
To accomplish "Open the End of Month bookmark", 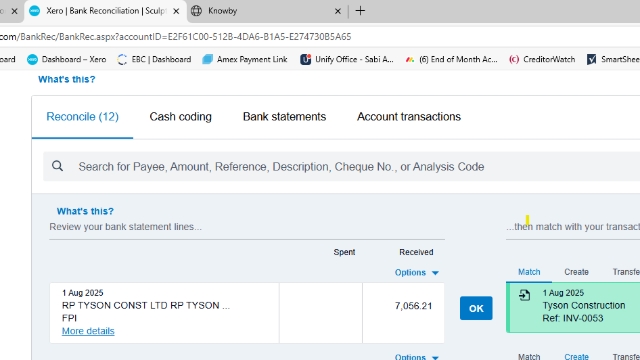I will click(451, 60).
